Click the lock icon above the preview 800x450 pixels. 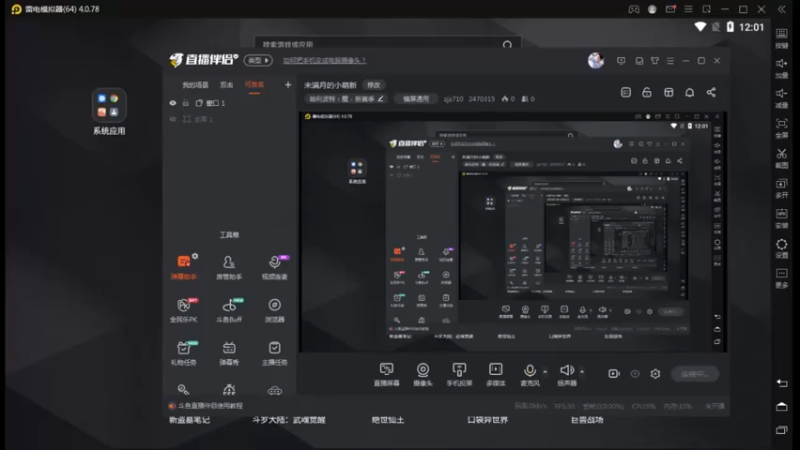[x=646, y=92]
